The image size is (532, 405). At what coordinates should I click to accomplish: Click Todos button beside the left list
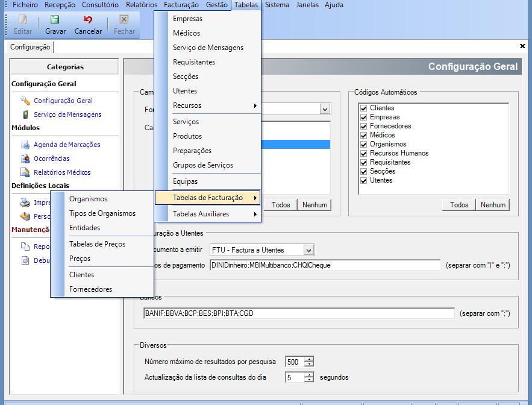click(281, 205)
